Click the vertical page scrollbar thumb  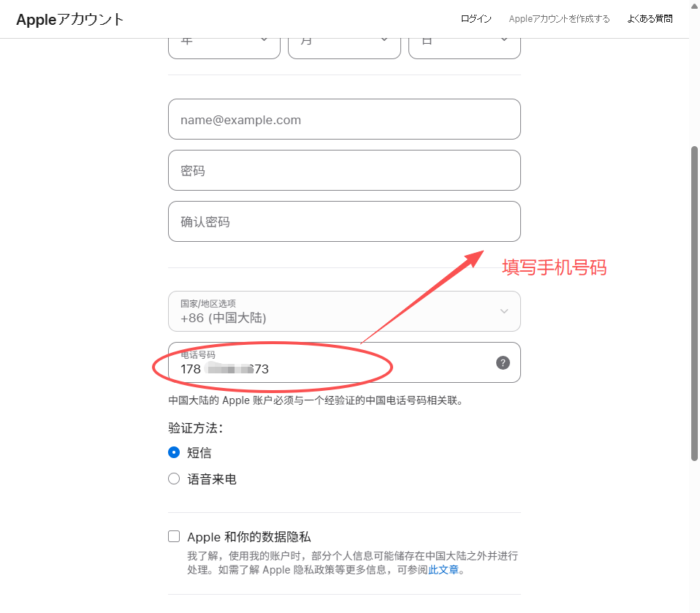tap(694, 304)
